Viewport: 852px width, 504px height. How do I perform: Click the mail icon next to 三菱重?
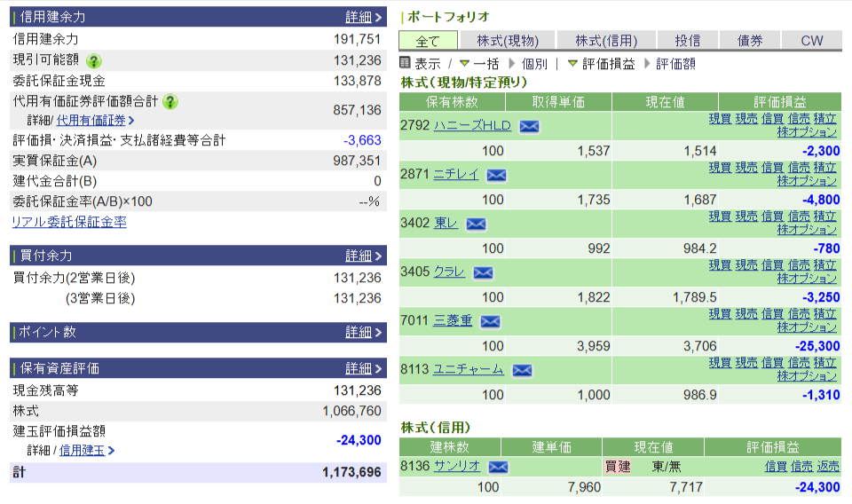coord(490,321)
